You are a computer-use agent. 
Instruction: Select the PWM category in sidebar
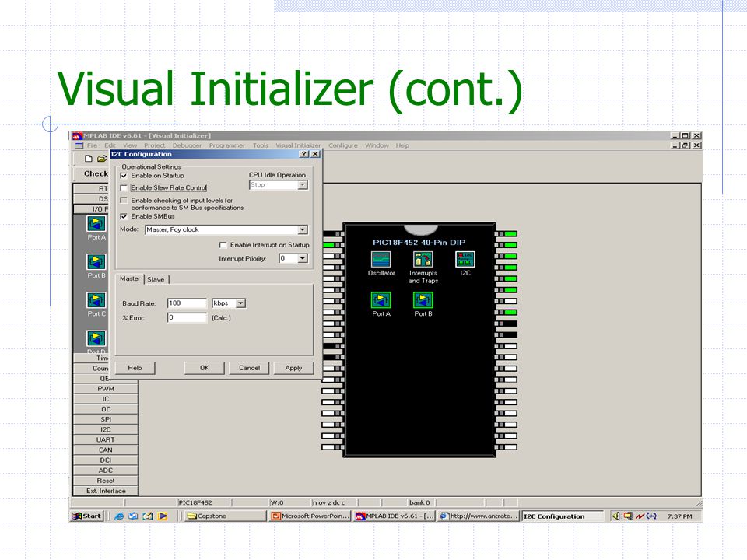[x=106, y=389]
